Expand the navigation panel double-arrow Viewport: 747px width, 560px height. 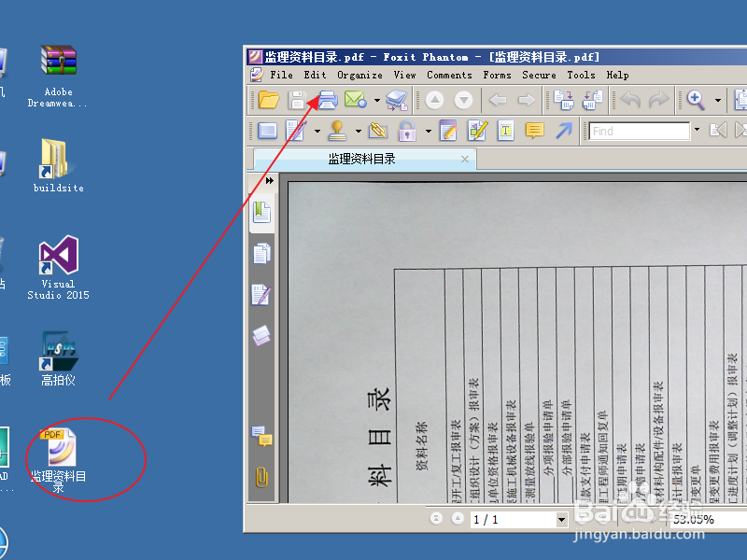pos(270,180)
